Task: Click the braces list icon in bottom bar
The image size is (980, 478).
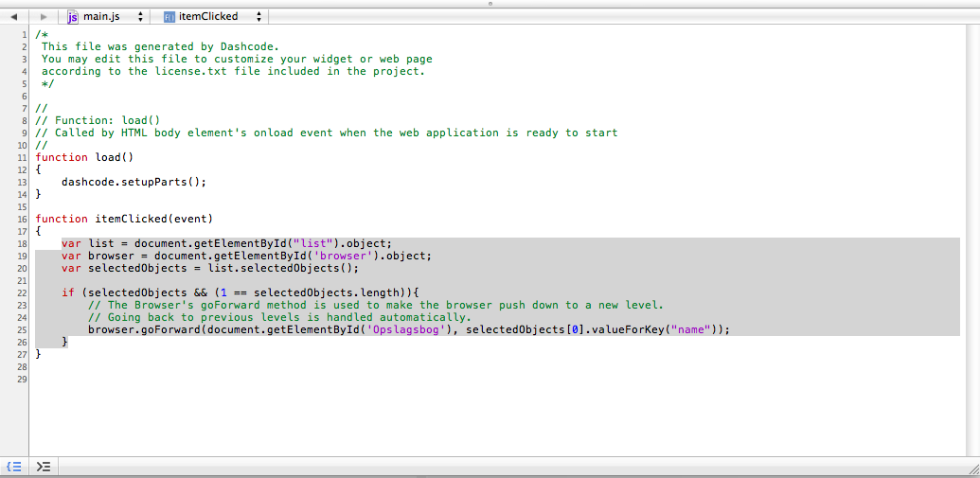Action: (x=14, y=466)
